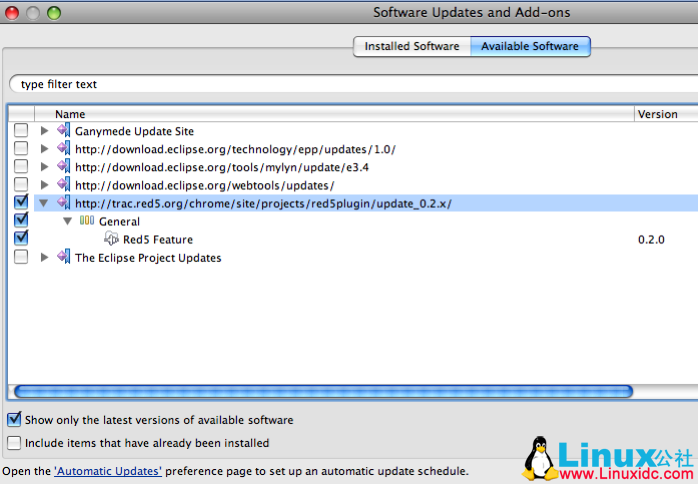698x484 pixels.
Task: Zoom the window with the green button
Action: (54, 13)
